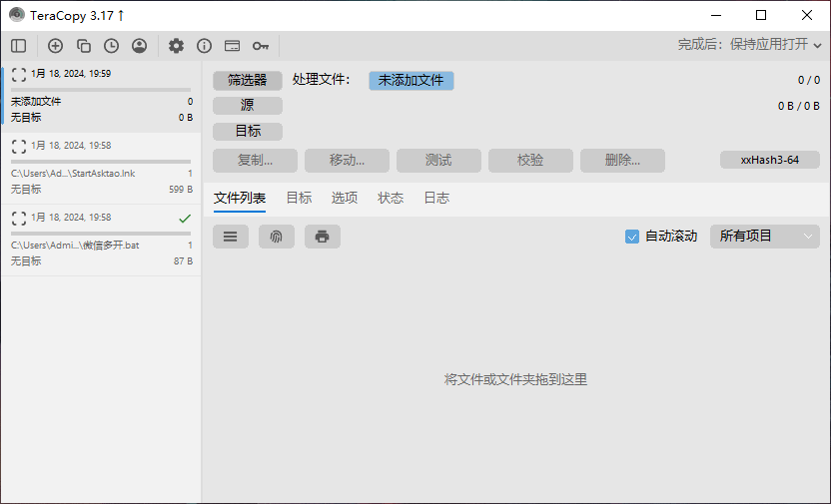Click the license key icon
The height and width of the screenshot is (504, 831).
coord(261,46)
